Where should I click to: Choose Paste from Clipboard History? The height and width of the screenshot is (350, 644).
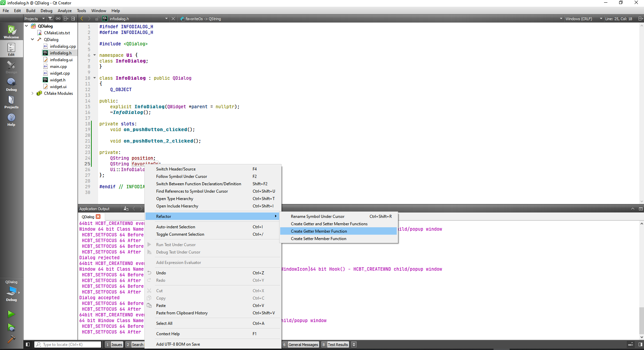[213, 313]
